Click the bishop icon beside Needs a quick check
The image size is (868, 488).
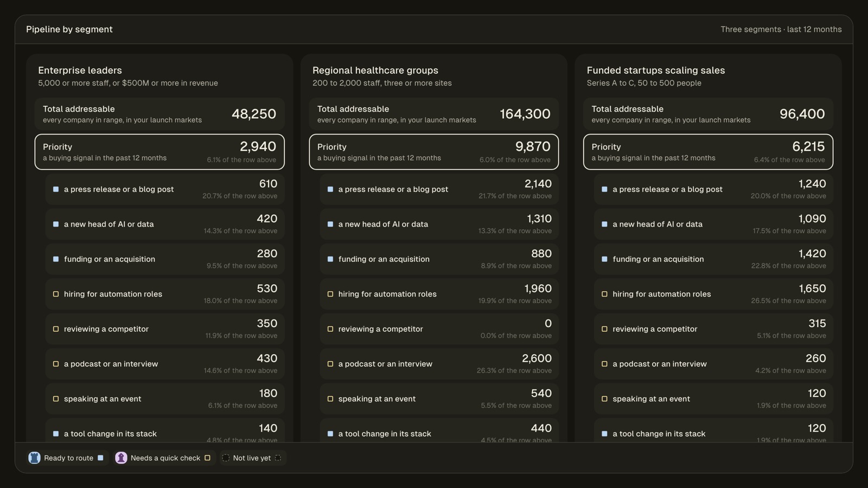point(121,458)
